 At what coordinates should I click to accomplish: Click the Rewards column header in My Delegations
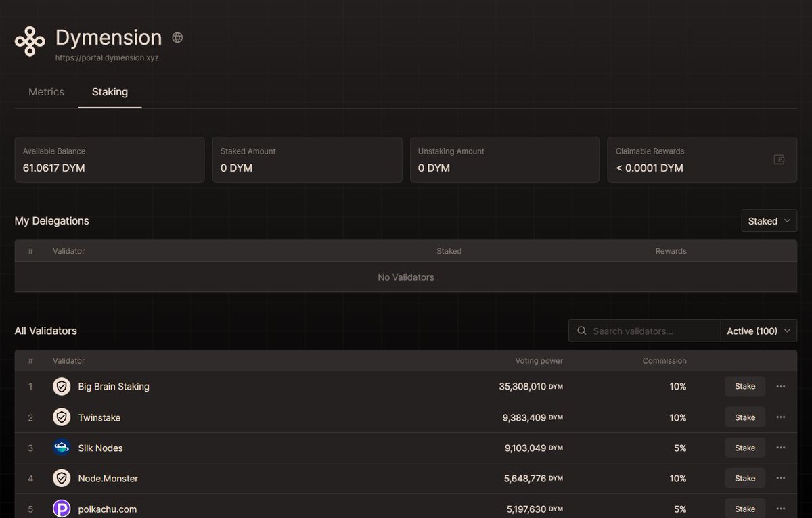click(671, 251)
